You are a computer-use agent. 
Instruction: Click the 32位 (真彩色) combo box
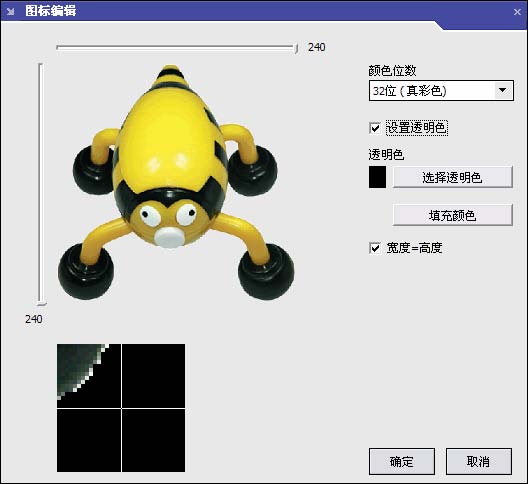(x=441, y=90)
